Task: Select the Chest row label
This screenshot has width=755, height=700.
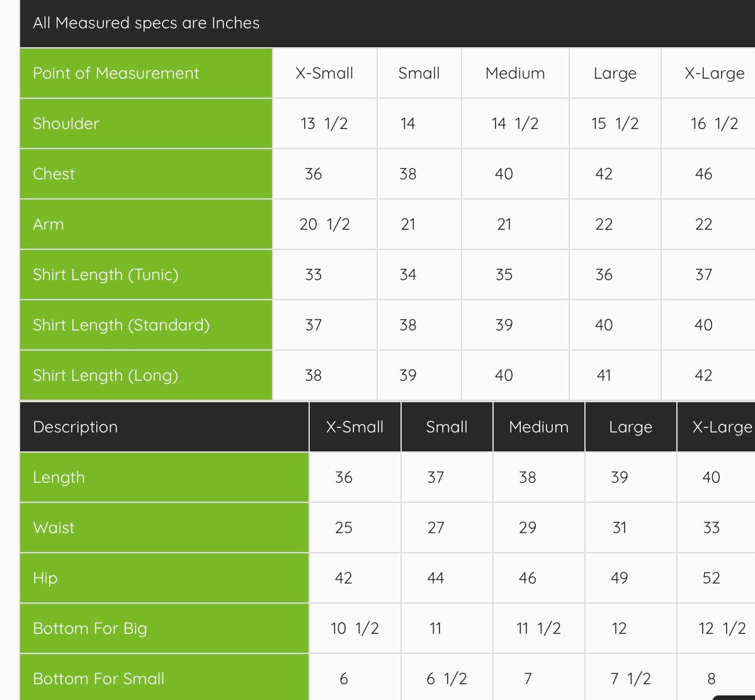Action: click(x=54, y=174)
